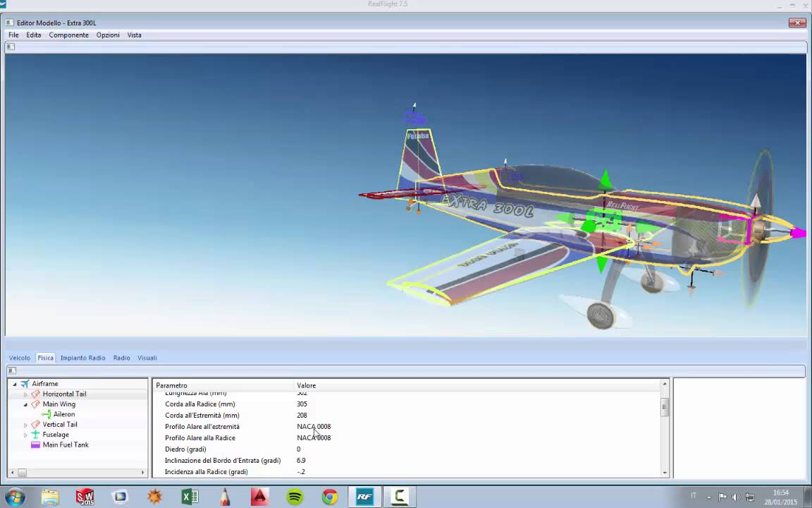Click the Main Fuel Tank purple icon
This screenshot has height=508, width=812.
[35, 445]
